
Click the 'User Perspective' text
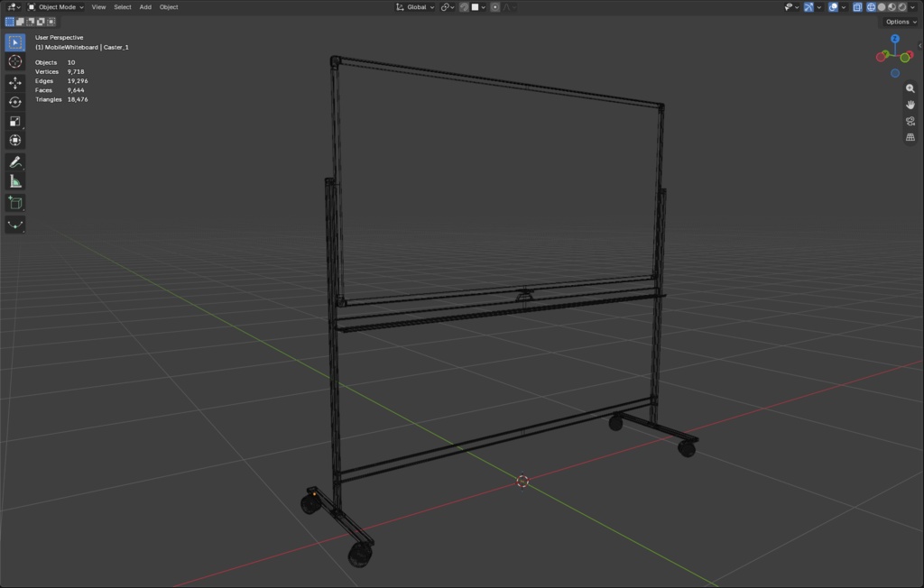point(59,38)
